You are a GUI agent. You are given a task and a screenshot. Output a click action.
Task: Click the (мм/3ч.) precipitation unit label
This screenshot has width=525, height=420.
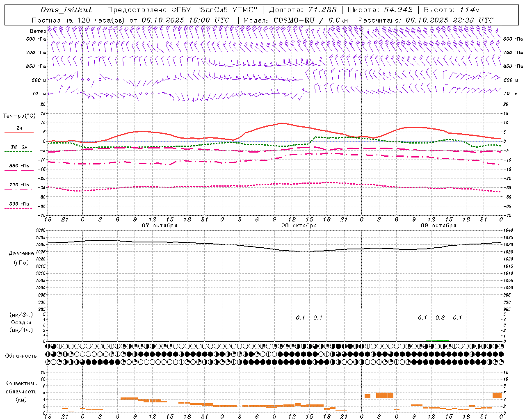click(x=21, y=315)
